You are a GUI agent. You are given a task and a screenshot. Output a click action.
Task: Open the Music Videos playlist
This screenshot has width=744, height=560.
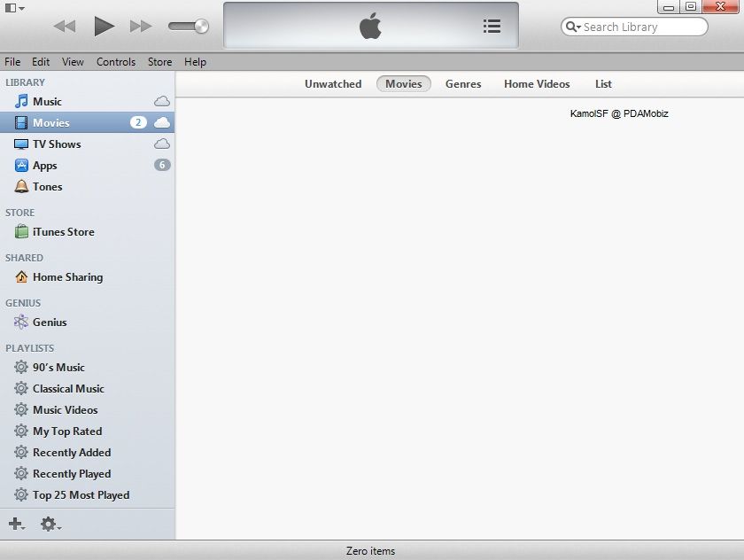88,409
